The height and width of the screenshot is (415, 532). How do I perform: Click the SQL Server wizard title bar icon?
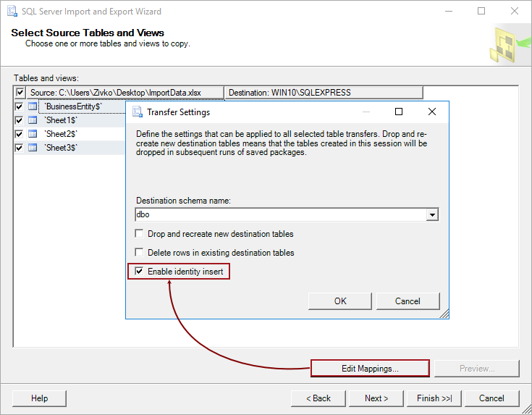(12, 11)
